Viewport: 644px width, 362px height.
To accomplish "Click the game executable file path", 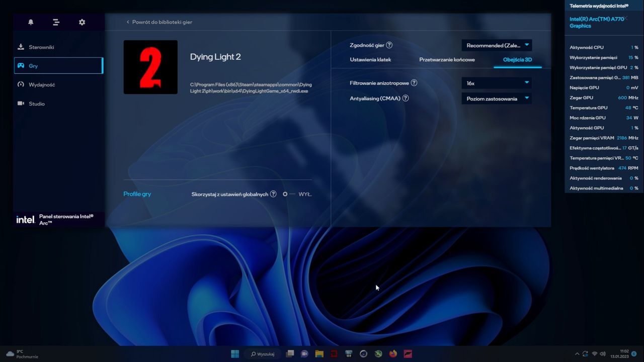I will (251, 88).
